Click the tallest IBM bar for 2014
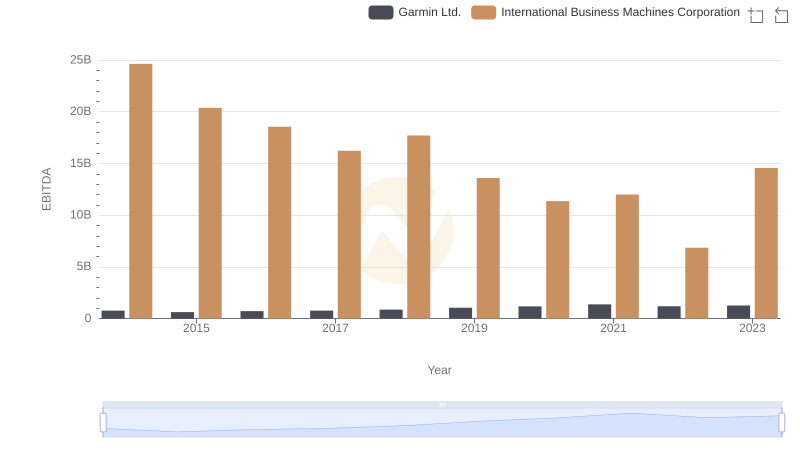 point(141,191)
